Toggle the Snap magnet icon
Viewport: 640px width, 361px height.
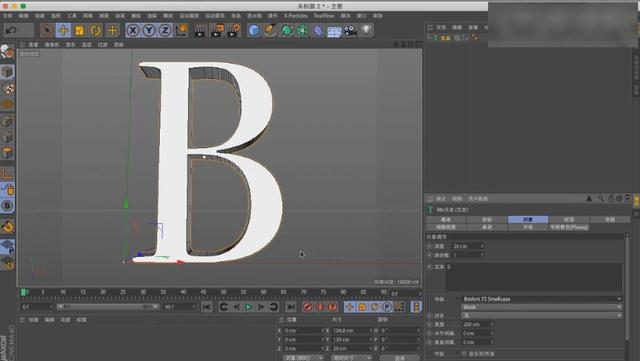[x=7, y=227]
